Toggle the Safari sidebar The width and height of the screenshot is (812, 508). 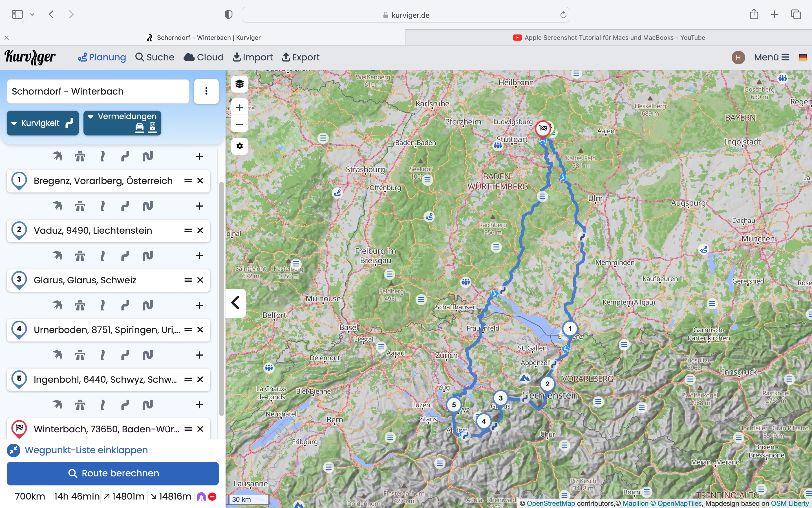(17, 14)
